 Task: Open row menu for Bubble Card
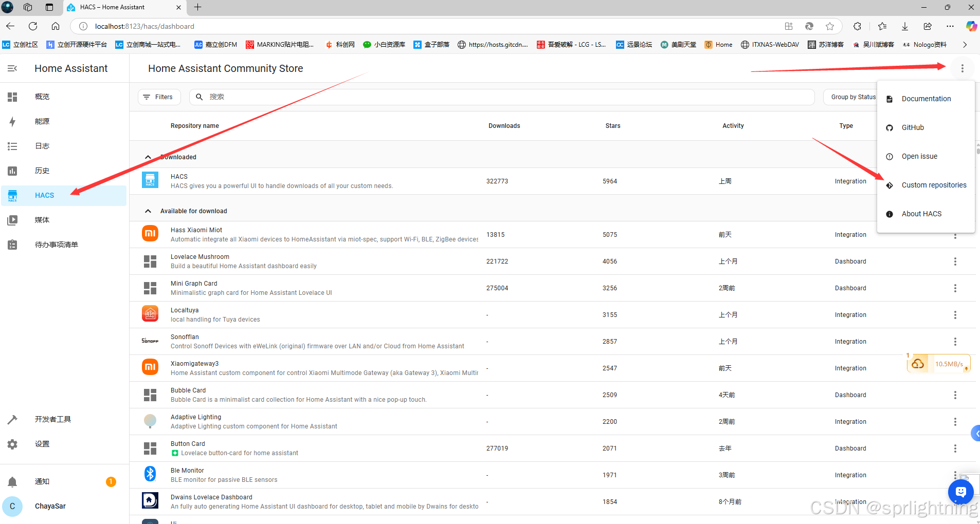955,395
